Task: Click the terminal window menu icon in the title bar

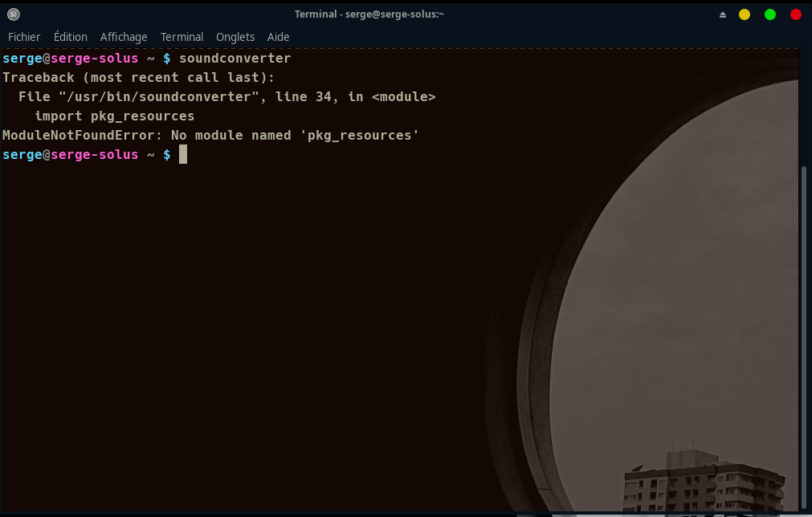Action: coord(14,14)
